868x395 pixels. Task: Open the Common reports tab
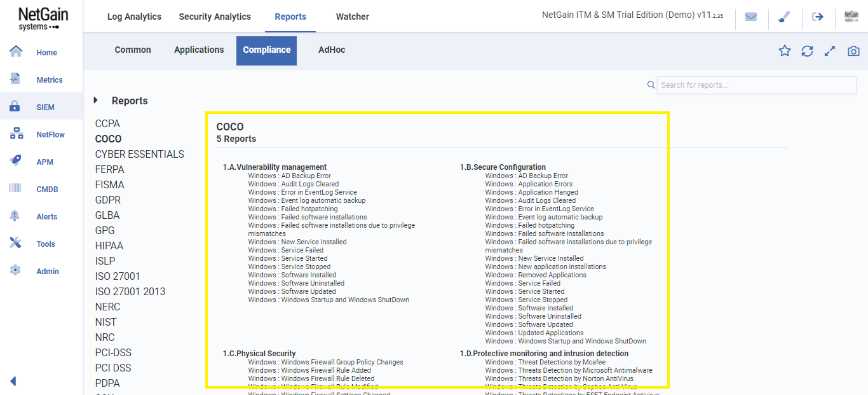(133, 50)
